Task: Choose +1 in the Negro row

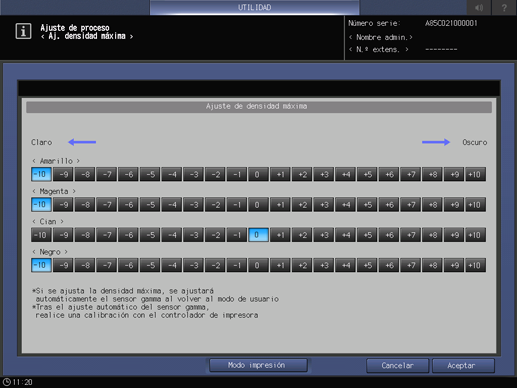Action: 280,265
